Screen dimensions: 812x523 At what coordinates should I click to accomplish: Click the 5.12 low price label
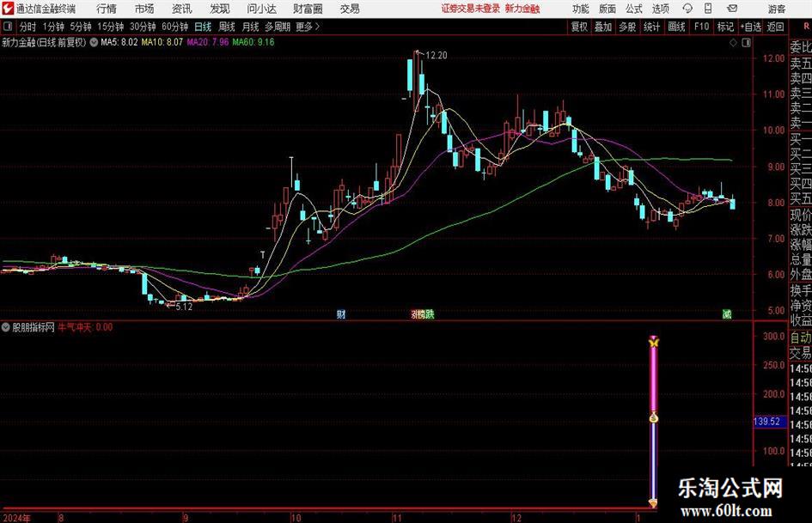pyautogui.click(x=184, y=307)
